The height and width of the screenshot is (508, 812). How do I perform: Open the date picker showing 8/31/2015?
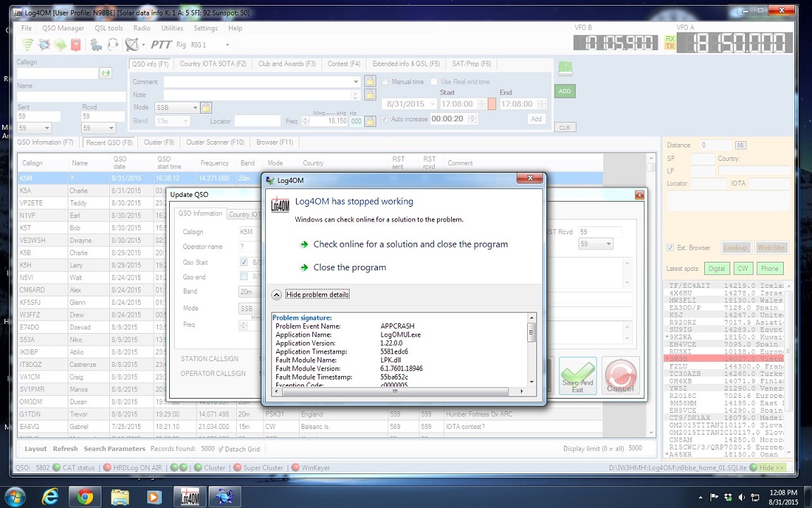(433, 104)
